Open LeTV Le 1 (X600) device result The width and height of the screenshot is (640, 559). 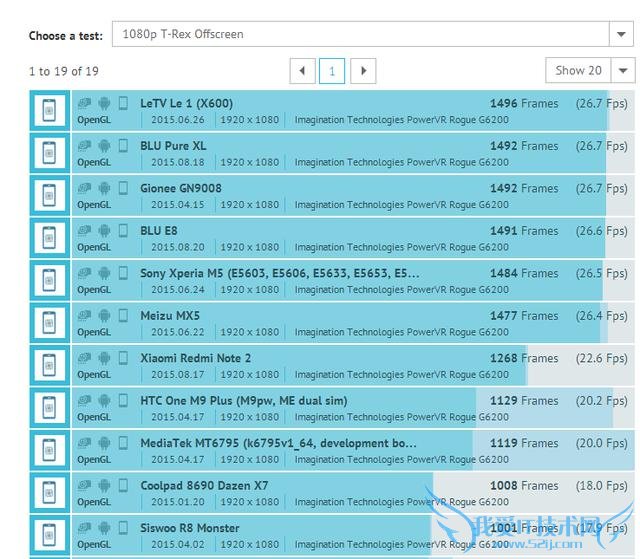tap(187, 103)
